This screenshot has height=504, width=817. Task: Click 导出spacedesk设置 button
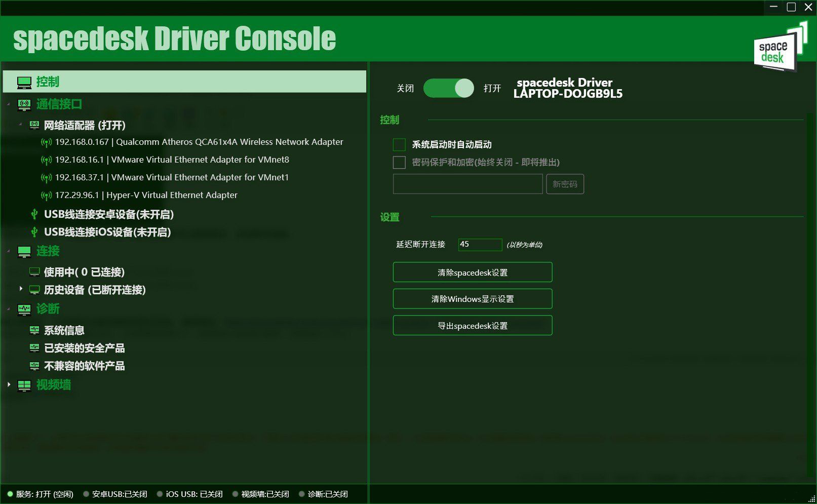[473, 325]
